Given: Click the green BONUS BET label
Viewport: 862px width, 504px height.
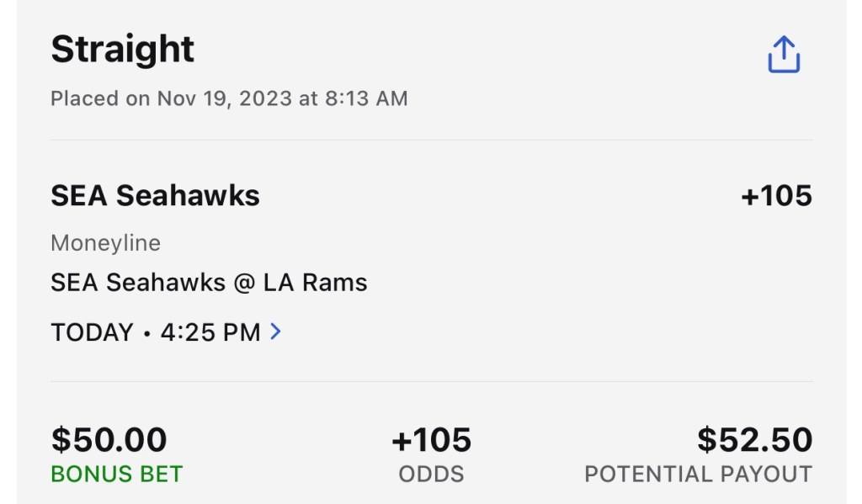Looking at the screenshot, I should click(116, 474).
